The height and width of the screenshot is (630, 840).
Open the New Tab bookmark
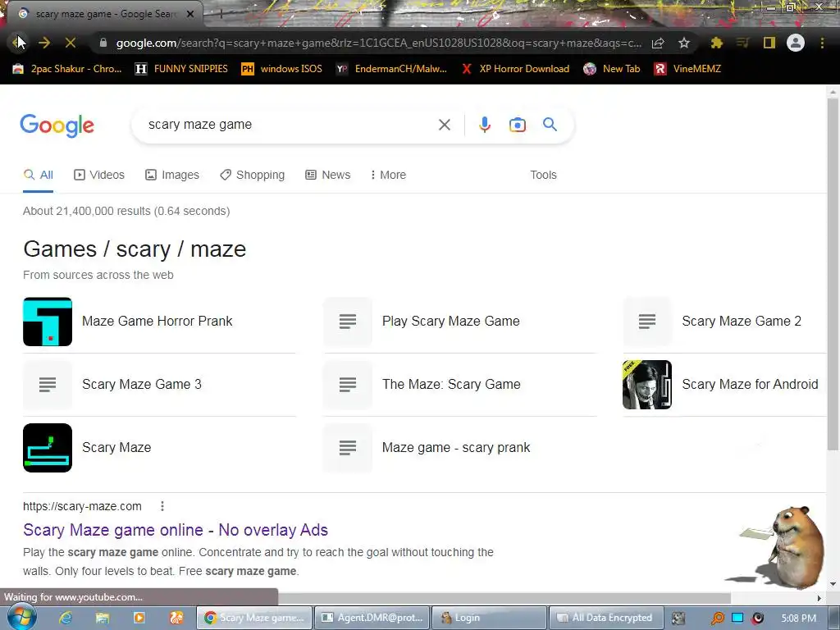[x=612, y=69]
